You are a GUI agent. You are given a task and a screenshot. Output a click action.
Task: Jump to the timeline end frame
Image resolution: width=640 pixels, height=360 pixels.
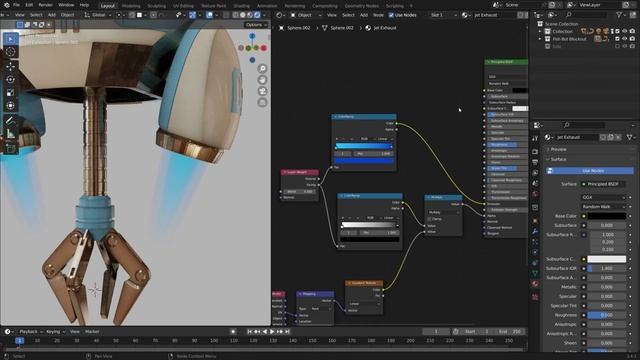(x=287, y=332)
